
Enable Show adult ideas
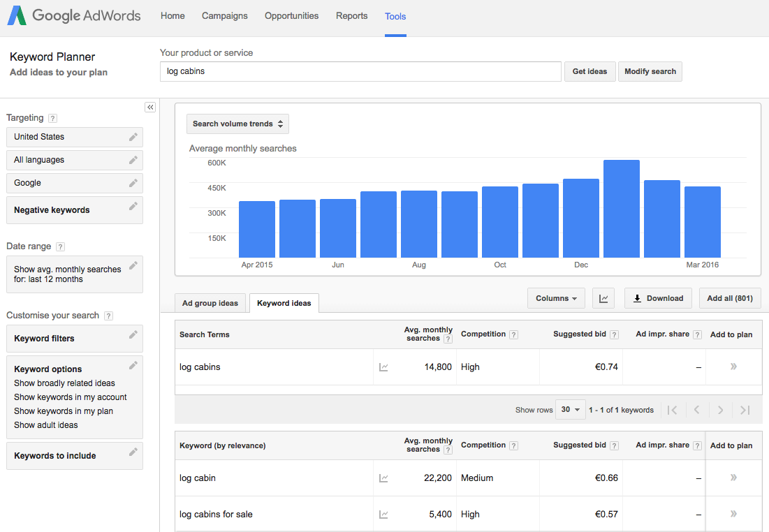click(45, 424)
